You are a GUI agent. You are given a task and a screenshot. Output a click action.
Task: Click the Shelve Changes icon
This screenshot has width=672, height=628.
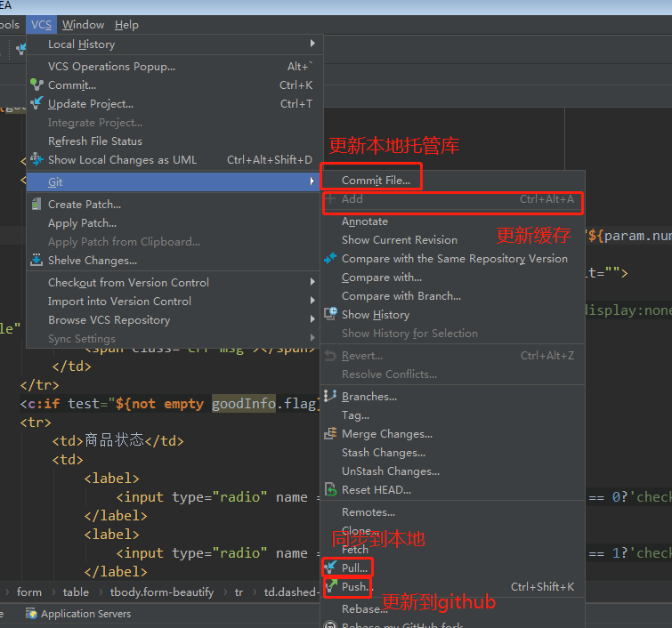point(36,260)
